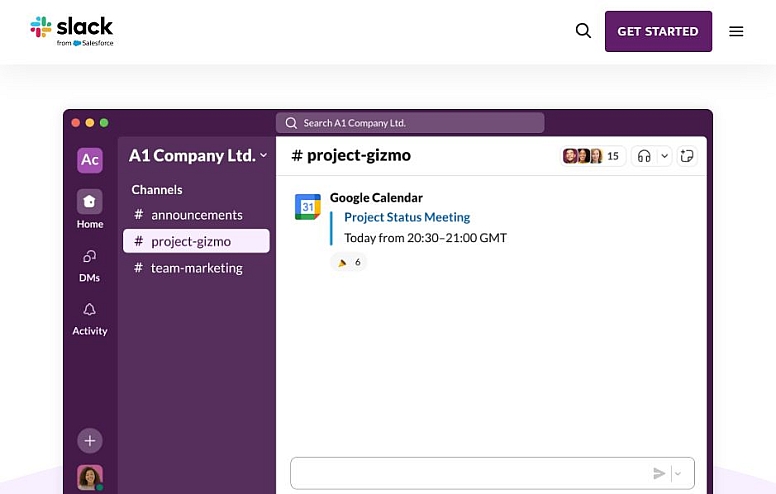Click "Today from 20:30–21:00 GMT" text

(425, 238)
